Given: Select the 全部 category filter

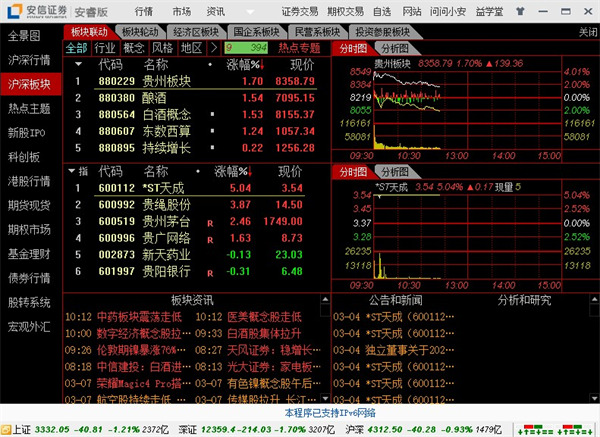Looking at the screenshot, I should click(77, 48).
